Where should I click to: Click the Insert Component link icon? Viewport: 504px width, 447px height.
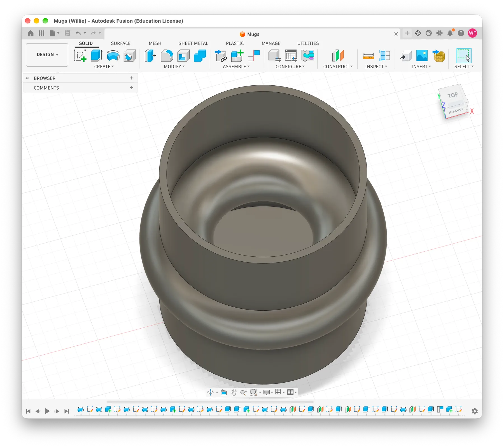(x=221, y=55)
